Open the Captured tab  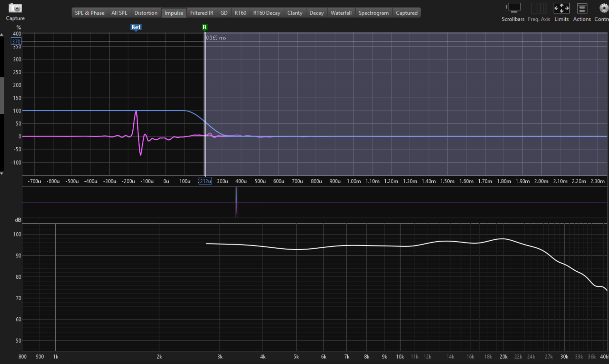point(406,13)
